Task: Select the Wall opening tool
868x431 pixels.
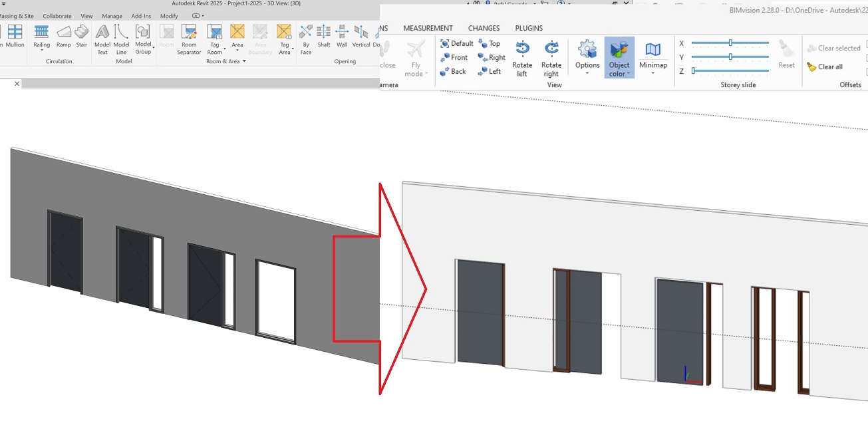Action: [x=341, y=38]
